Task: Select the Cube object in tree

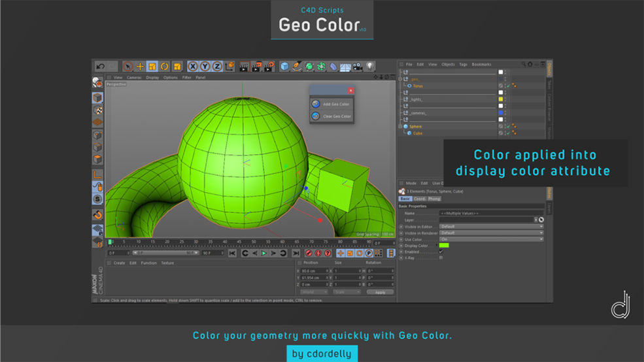Action: [x=417, y=133]
